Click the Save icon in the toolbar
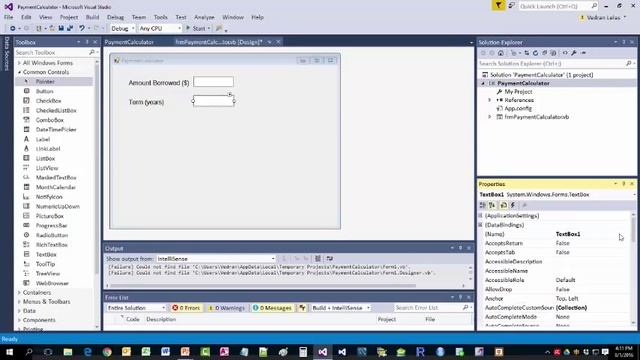This screenshot has width=640, height=360. (x=61, y=28)
